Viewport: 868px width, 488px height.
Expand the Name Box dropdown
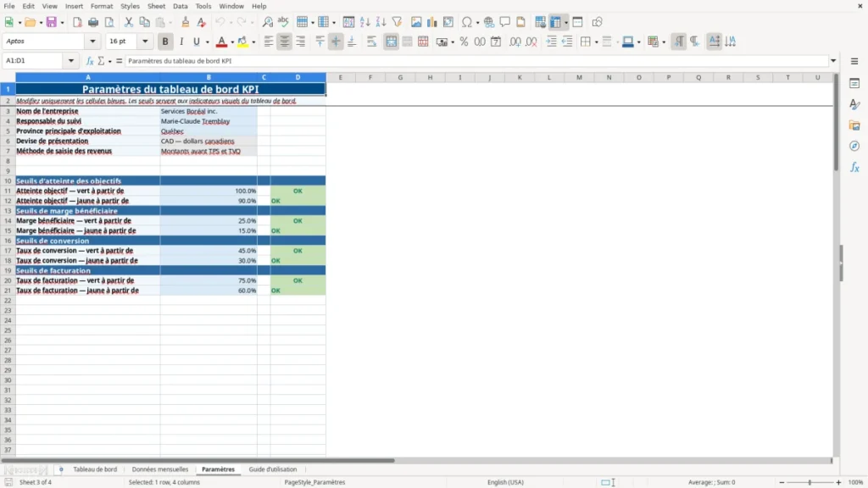[x=71, y=61]
